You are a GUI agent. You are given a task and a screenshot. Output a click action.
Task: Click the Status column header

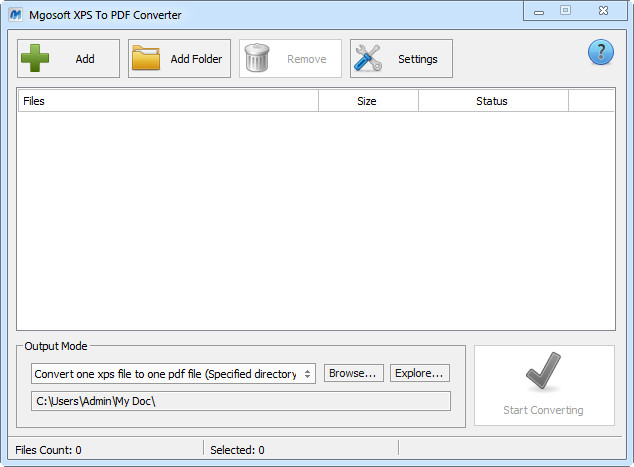492,101
